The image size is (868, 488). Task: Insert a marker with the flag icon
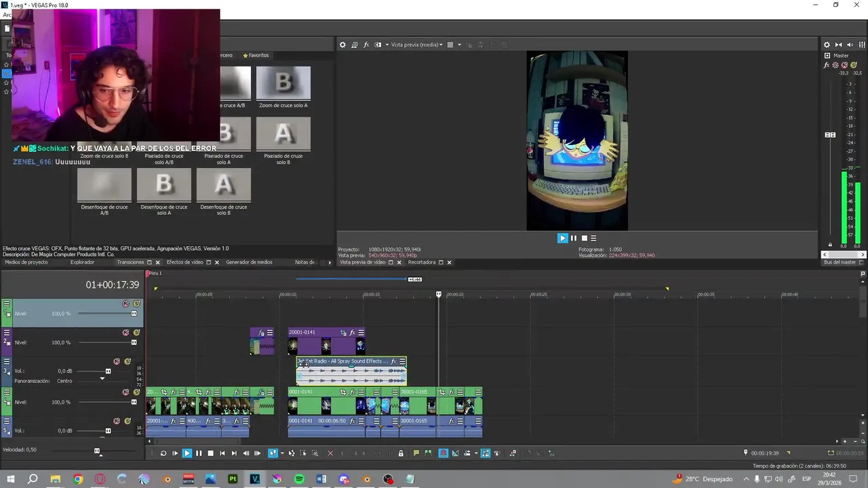pyautogui.click(x=416, y=453)
